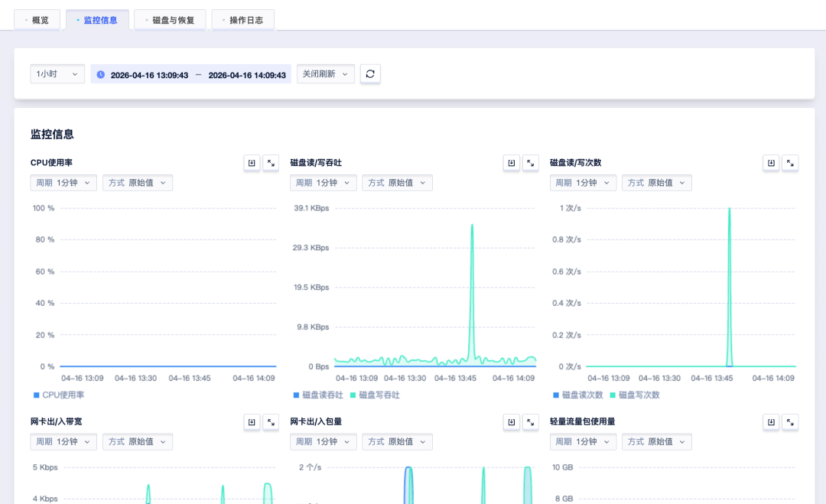Screen dimensions: 826x504
Task: Expand 网卡出/入包量 chart to fullscreen
Action: (x=531, y=422)
